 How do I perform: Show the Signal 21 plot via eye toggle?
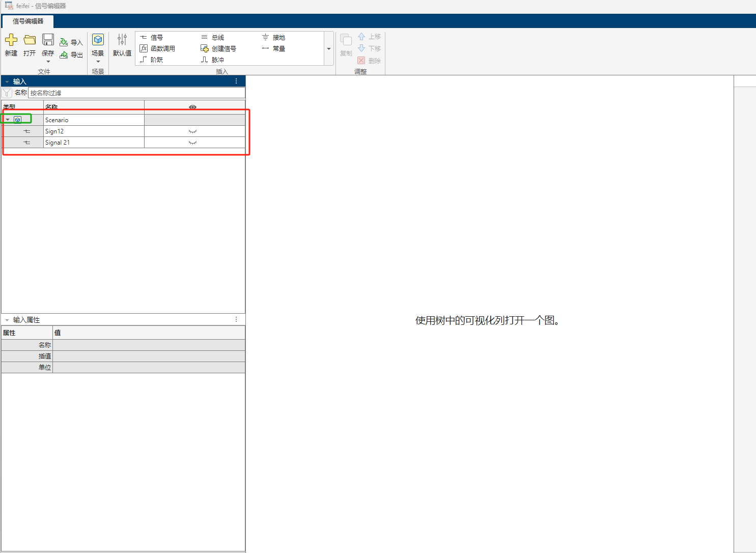coord(193,142)
